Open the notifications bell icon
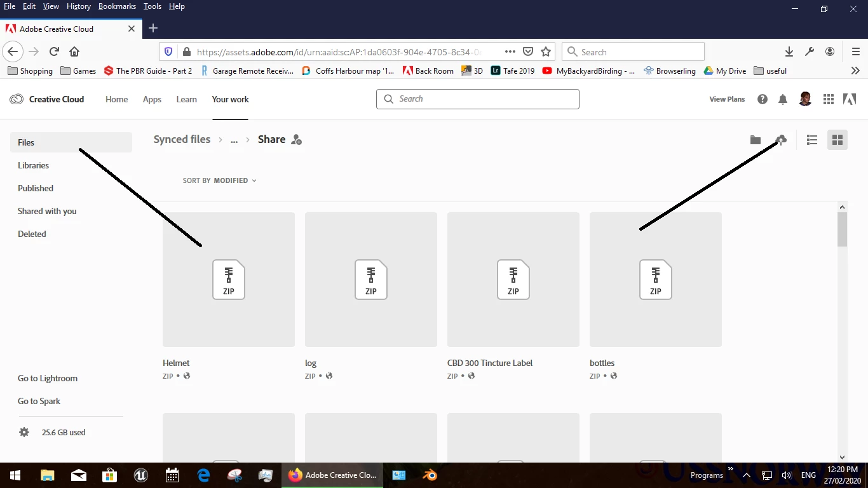This screenshot has width=868, height=488. click(783, 99)
